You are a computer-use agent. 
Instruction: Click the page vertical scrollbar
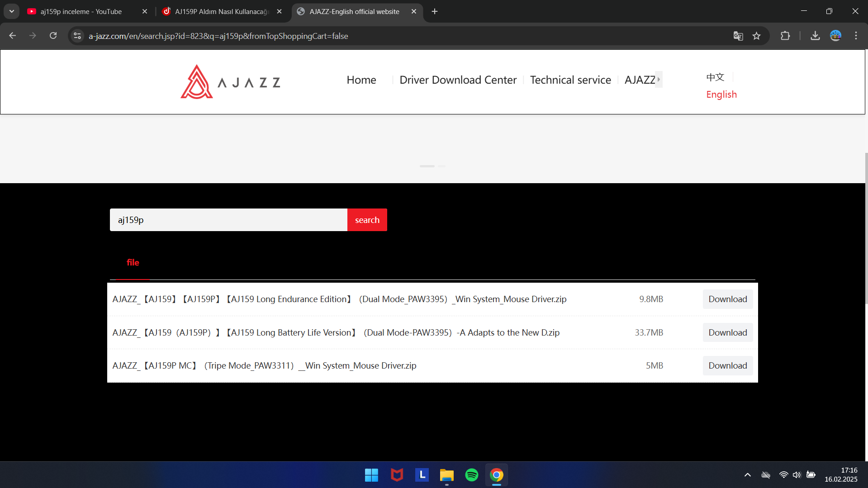(866, 228)
